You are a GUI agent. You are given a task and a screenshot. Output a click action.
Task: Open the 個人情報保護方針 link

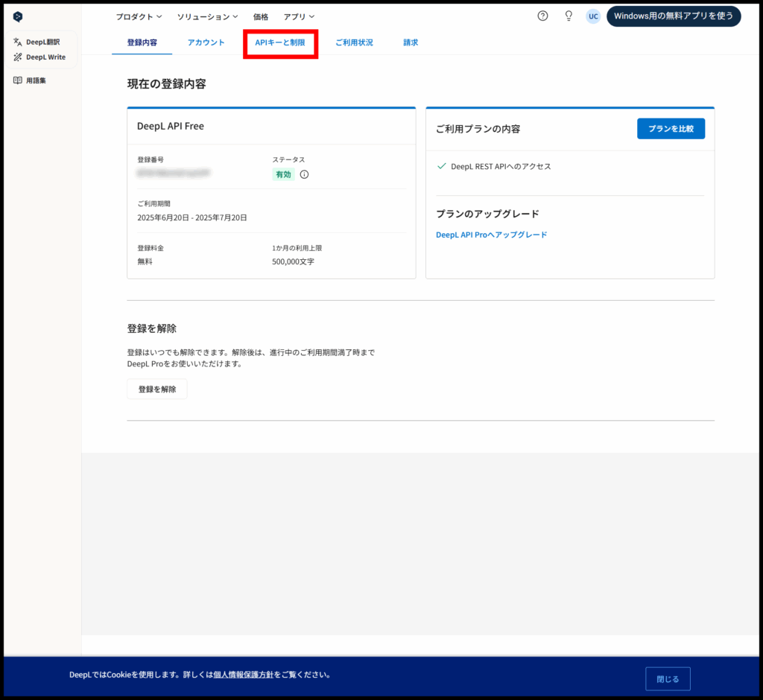(244, 675)
